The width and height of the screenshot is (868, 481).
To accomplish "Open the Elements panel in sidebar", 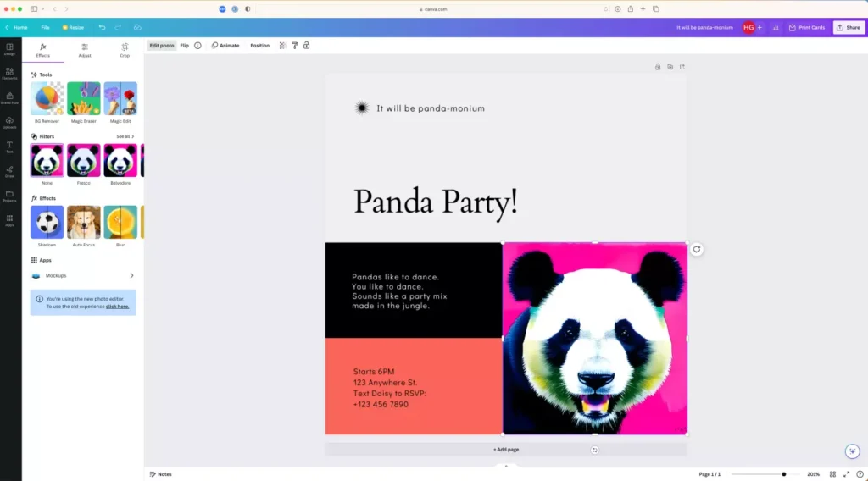I will (9, 74).
